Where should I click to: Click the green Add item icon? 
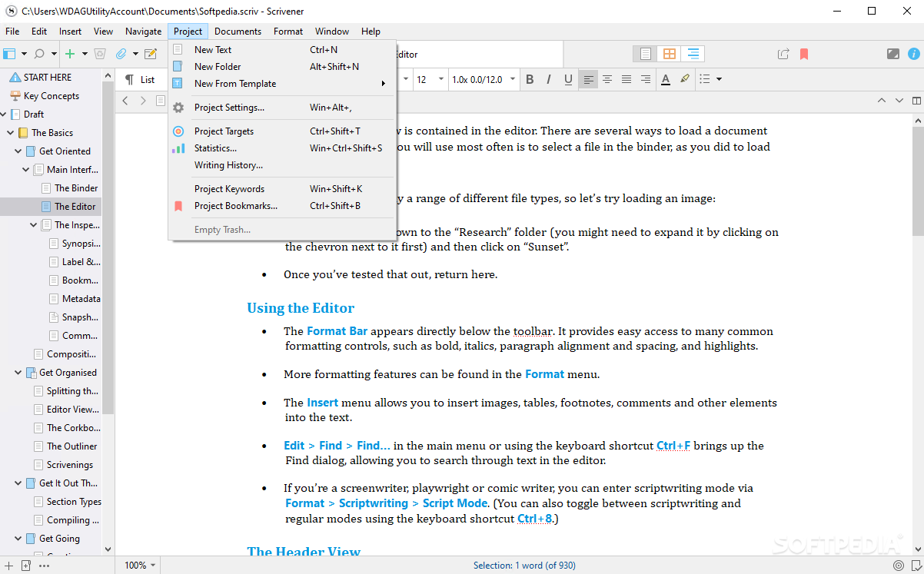pyautogui.click(x=70, y=54)
